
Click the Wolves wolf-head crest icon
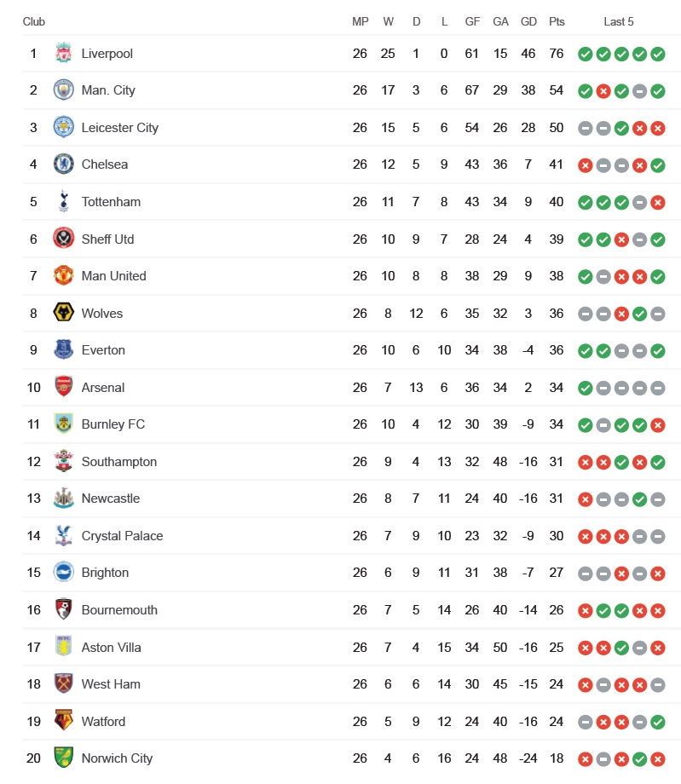click(64, 313)
